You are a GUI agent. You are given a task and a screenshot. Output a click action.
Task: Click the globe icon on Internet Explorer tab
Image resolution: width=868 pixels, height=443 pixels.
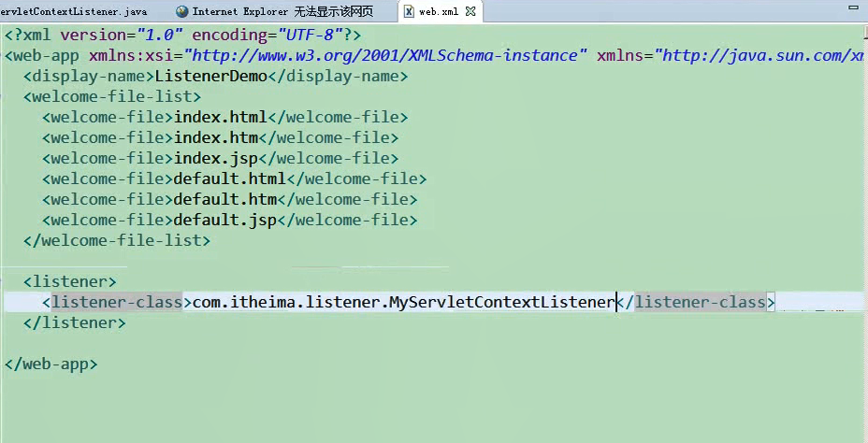(x=181, y=12)
